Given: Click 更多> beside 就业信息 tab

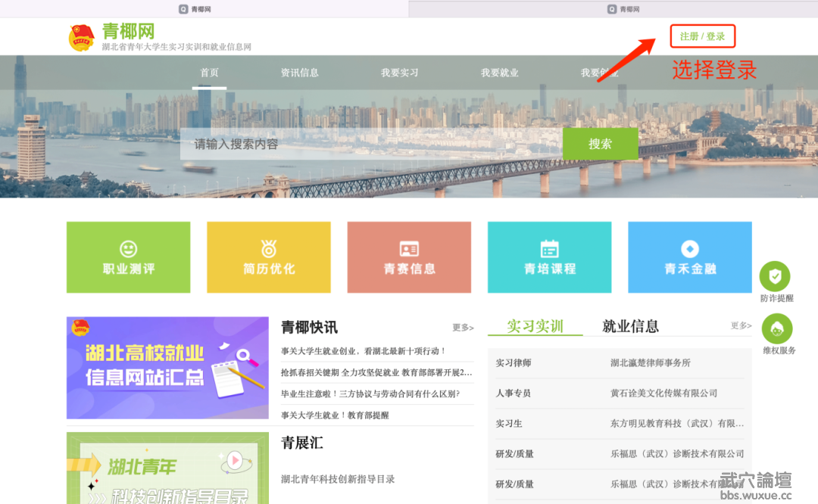Looking at the screenshot, I should point(741,325).
